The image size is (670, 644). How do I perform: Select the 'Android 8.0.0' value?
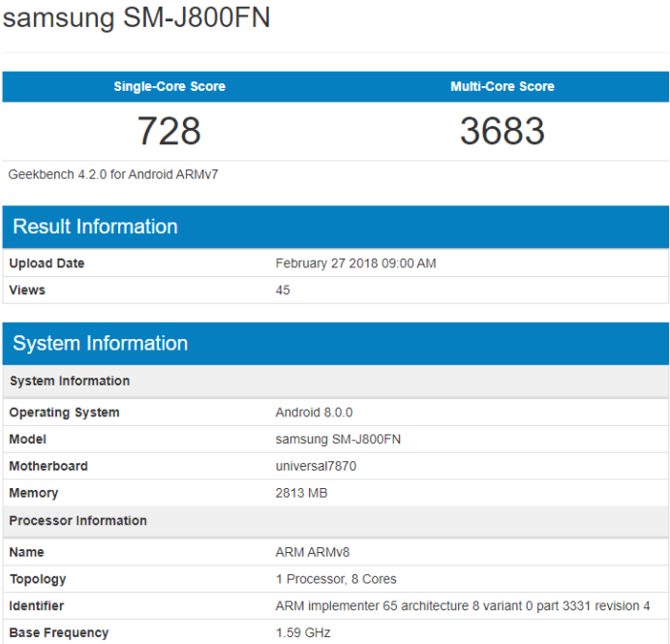[314, 413]
